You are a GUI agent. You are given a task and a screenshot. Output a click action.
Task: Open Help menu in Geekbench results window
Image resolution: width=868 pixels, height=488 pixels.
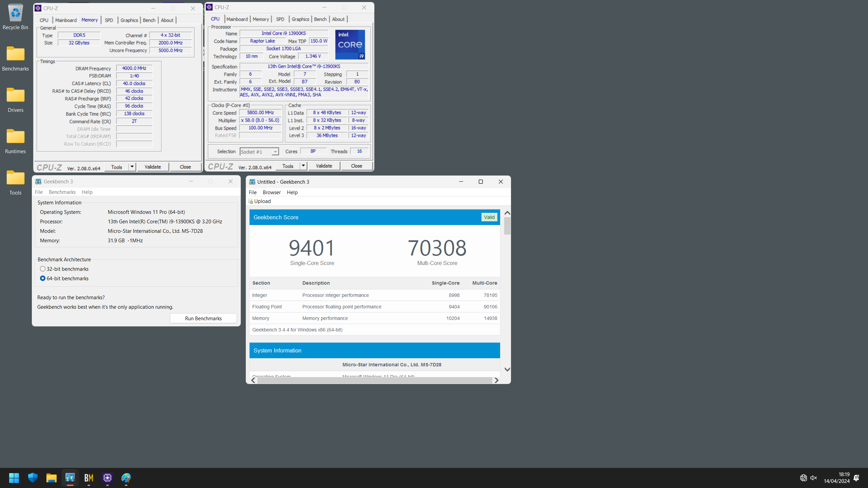(x=292, y=192)
